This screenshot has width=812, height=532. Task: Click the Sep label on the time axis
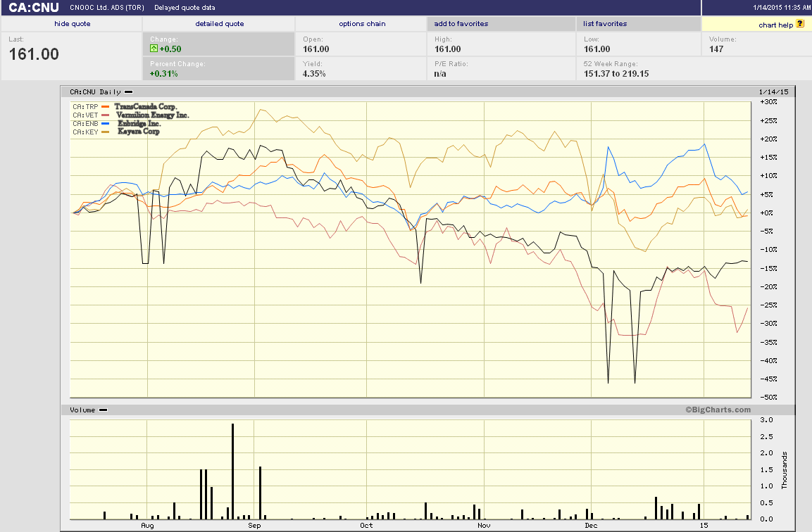254,525
